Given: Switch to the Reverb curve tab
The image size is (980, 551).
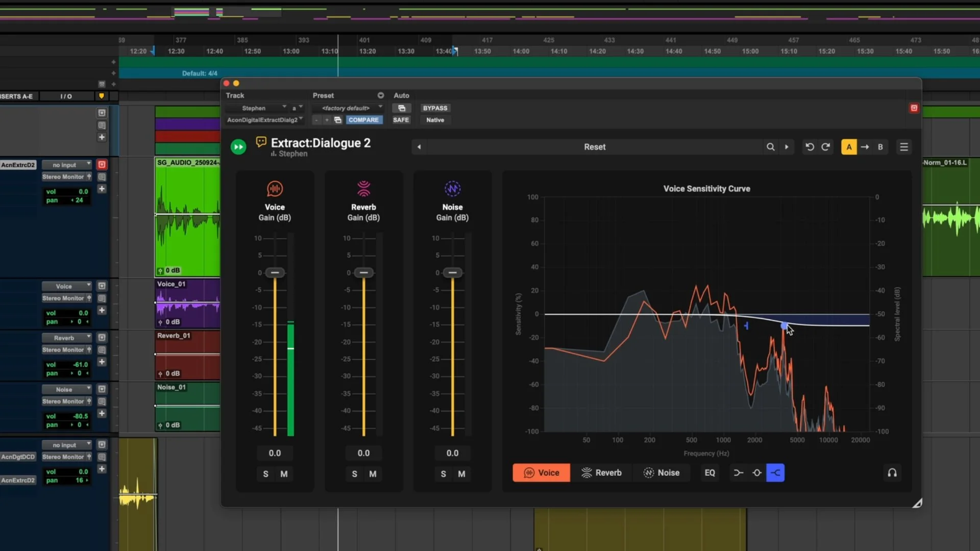Looking at the screenshot, I should [601, 473].
